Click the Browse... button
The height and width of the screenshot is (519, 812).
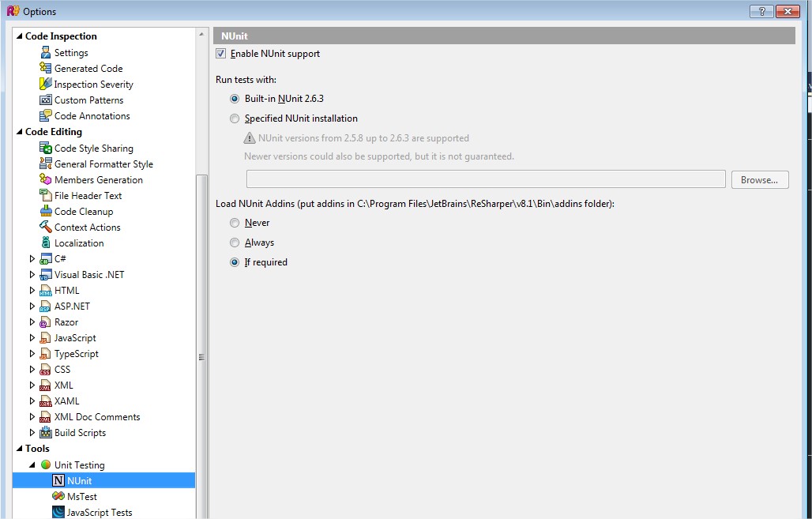760,180
